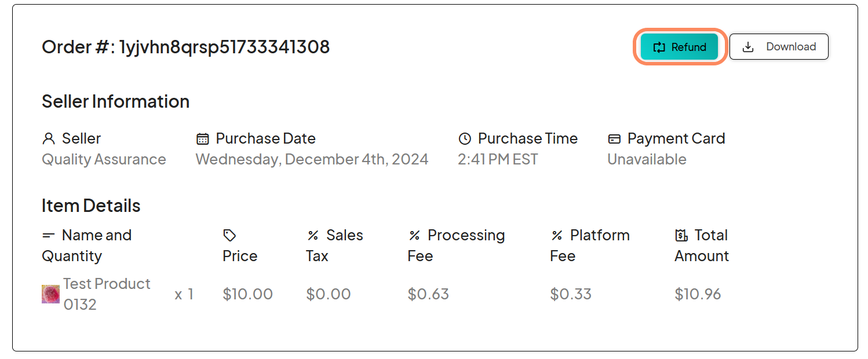Click the Item Details section header
868x359 pixels.
point(90,205)
